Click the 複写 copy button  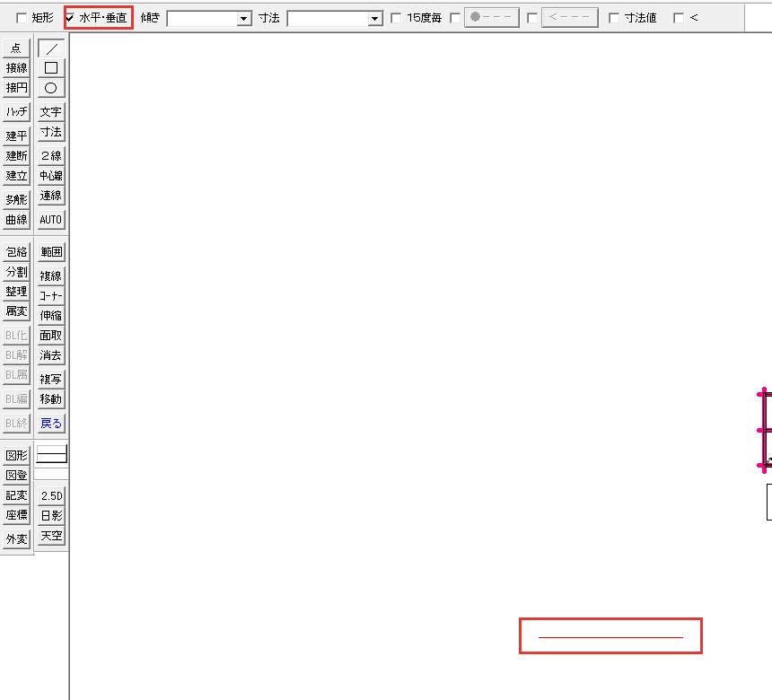tap(51, 379)
